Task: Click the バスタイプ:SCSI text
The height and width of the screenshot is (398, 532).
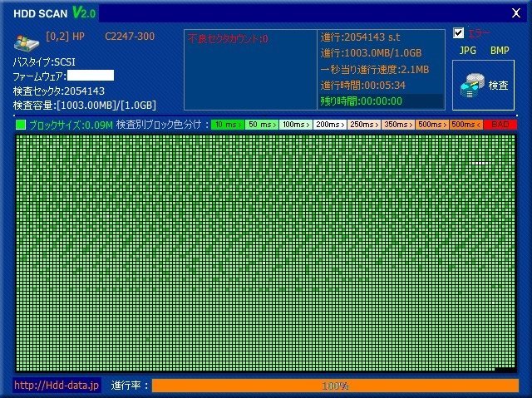Action: pos(44,62)
